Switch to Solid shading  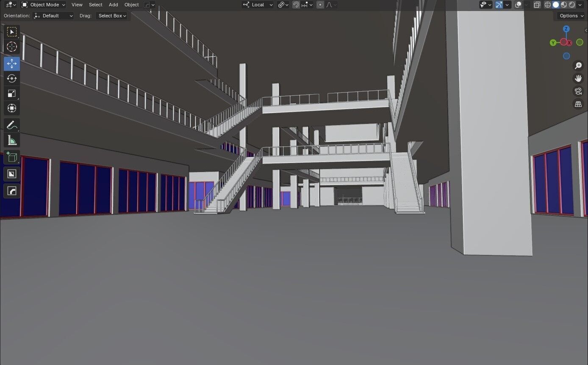click(x=556, y=5)
